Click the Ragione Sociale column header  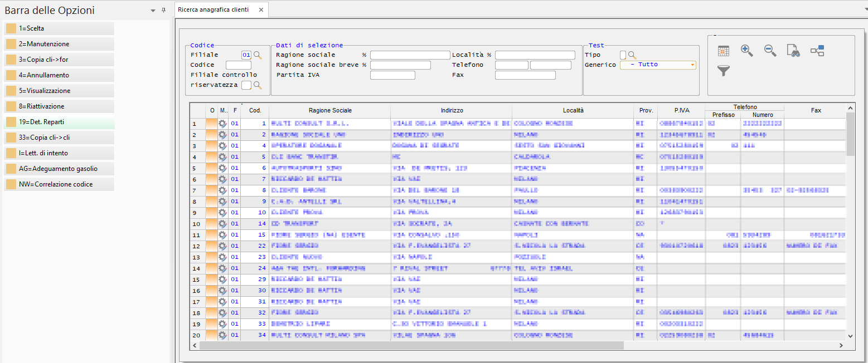[x=330, y=110]
